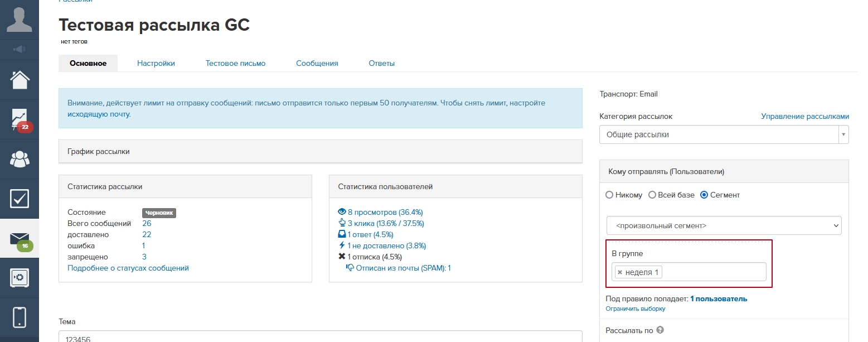The width and height of the screenshot is (868, 342).
Task: Select the 'Всей базе' radio button
Action: [652, 195]
